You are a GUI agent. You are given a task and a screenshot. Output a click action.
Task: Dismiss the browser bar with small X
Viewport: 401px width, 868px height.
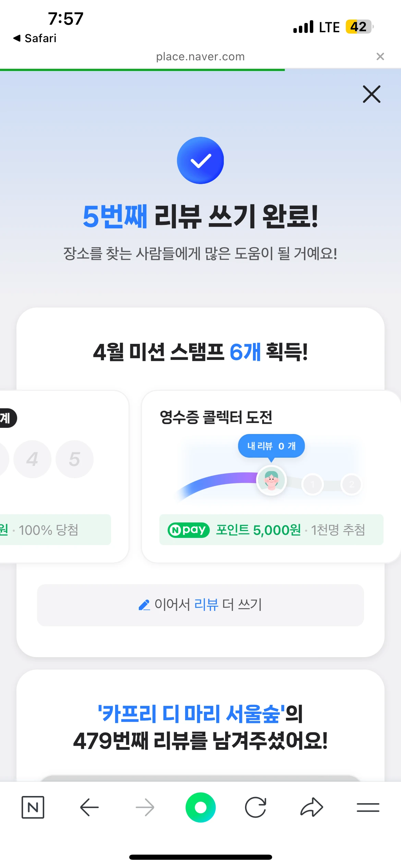pyautogui.click(x=380, y=57)
